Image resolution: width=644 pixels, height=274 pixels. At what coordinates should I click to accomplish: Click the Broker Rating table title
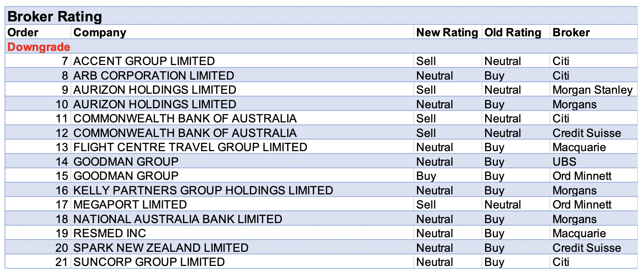[x=55, y=16]
